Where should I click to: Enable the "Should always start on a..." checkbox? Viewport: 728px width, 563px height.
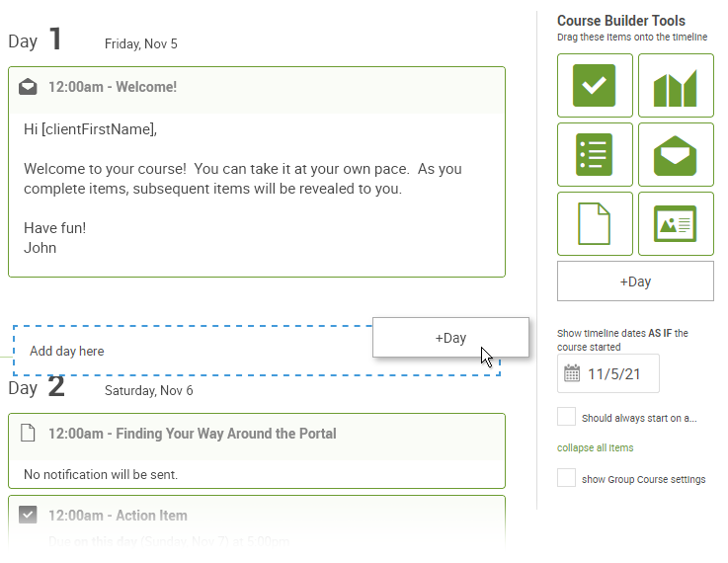566,417
